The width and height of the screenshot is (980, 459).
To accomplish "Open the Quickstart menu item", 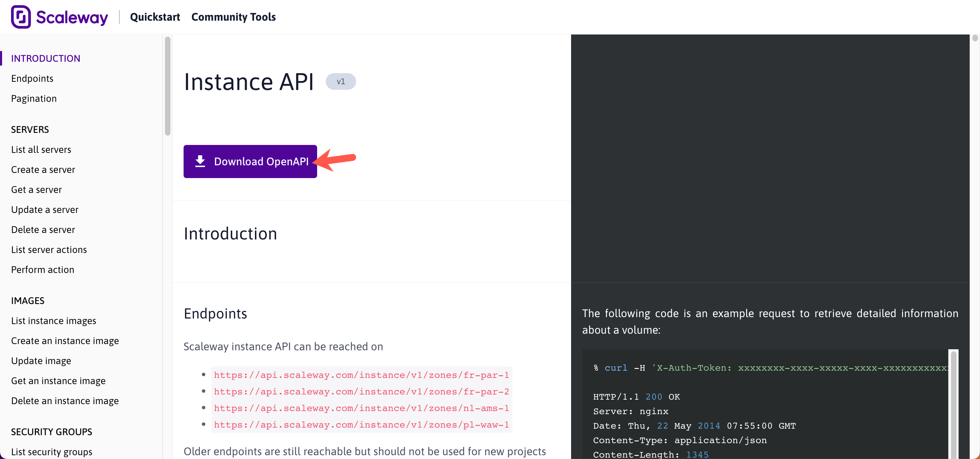I will (155, 17).
